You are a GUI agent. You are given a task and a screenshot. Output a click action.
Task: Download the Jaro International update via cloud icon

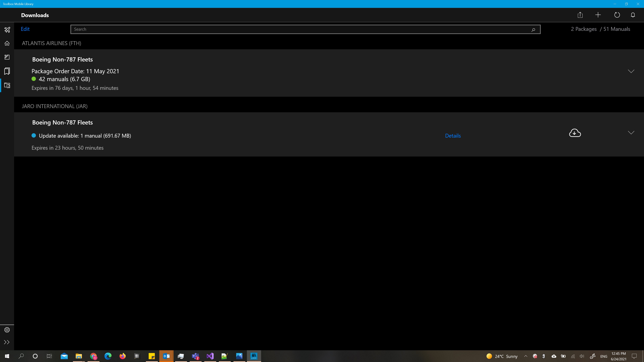point(575,133)
